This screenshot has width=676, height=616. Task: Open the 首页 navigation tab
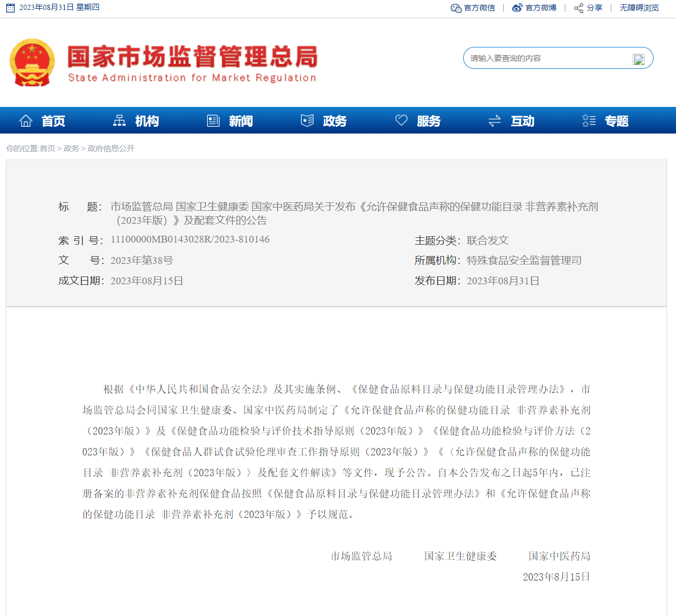coord(53,121)
